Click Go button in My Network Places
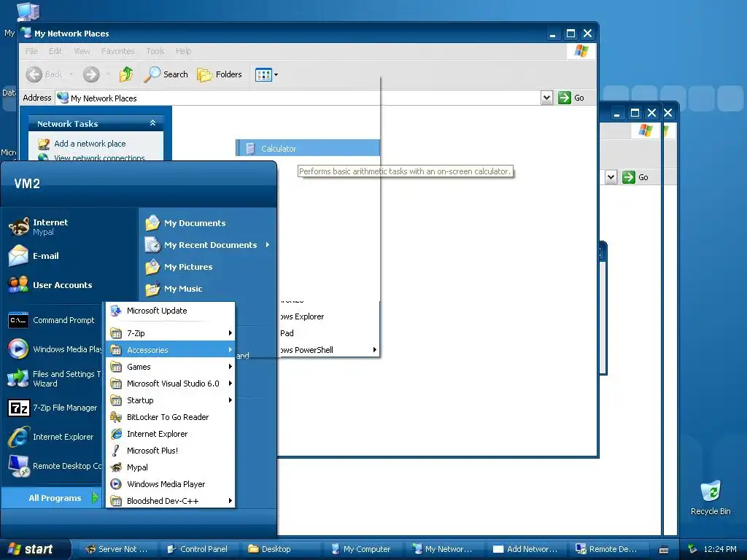 point(571,98)
